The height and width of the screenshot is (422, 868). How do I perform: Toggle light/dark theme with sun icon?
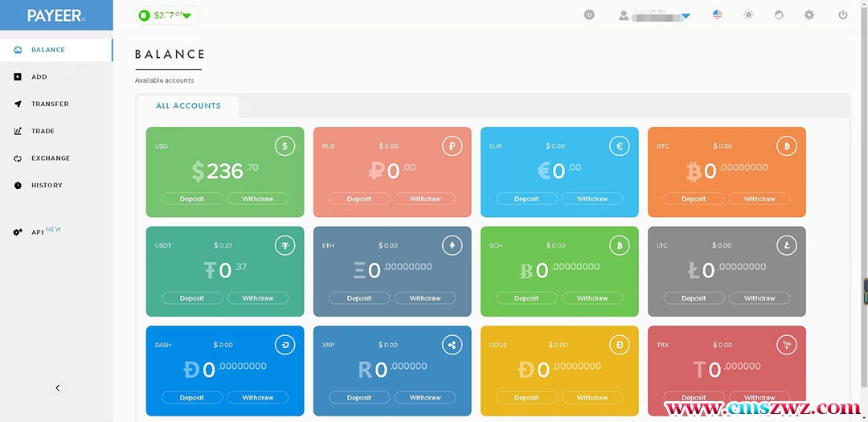tap(748, 14)
